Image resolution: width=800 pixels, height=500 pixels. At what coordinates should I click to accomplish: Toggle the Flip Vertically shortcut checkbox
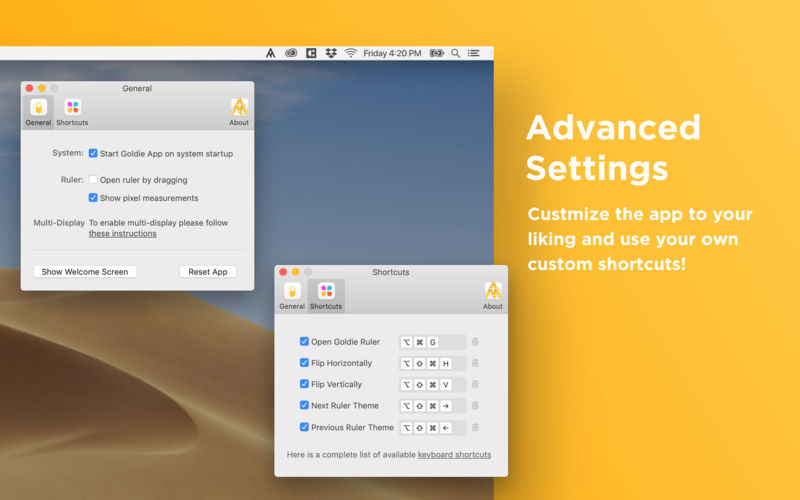(304, 384)
